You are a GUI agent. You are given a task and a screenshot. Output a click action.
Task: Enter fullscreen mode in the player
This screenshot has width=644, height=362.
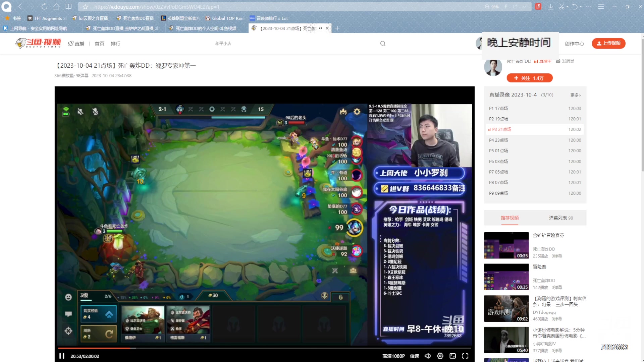tap(465, 356)
